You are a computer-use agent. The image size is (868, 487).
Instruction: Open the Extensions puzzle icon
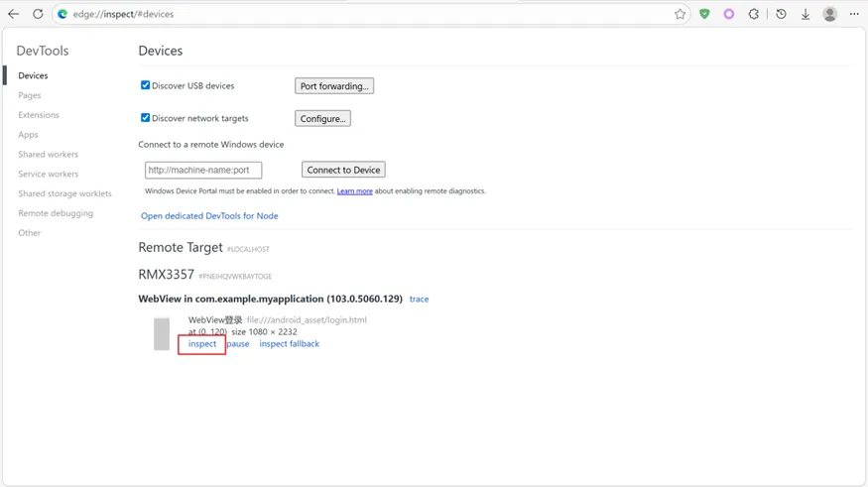pyautogui.click(x=753, y=14)
